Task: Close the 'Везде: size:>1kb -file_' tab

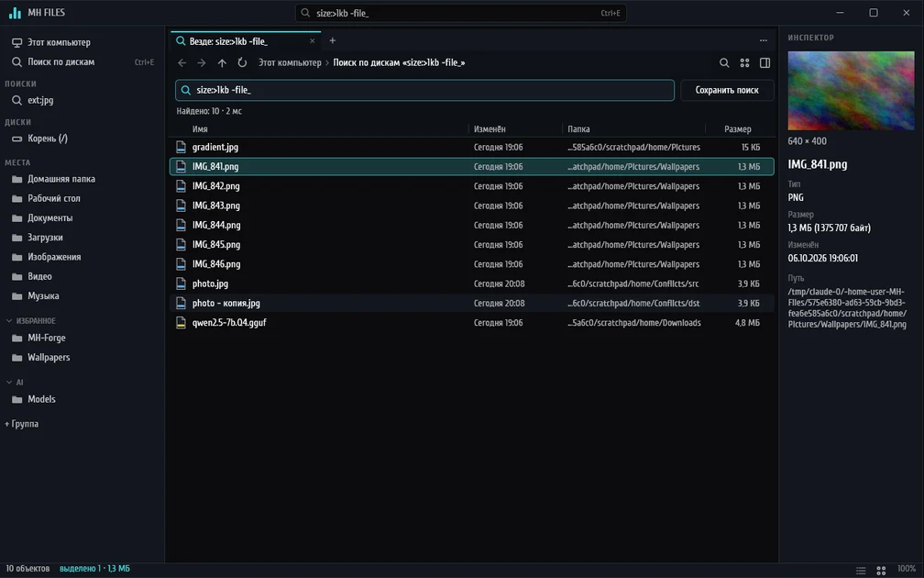Action: click(x=313, y=41)
